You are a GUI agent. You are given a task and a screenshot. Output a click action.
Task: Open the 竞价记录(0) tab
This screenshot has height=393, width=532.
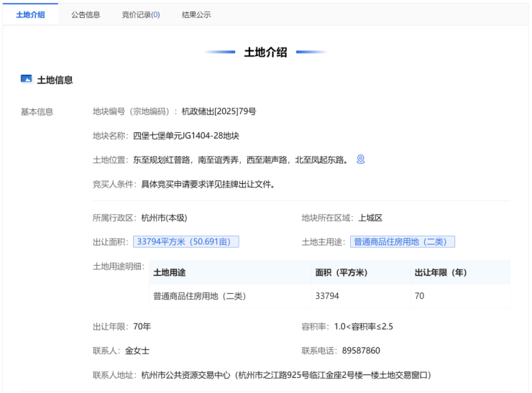tap(141, 14)
